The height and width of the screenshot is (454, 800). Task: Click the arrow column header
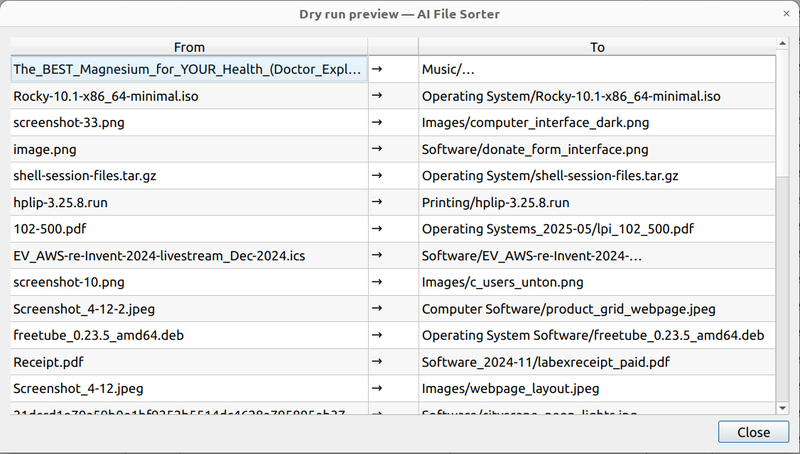(x=393, y=47)
